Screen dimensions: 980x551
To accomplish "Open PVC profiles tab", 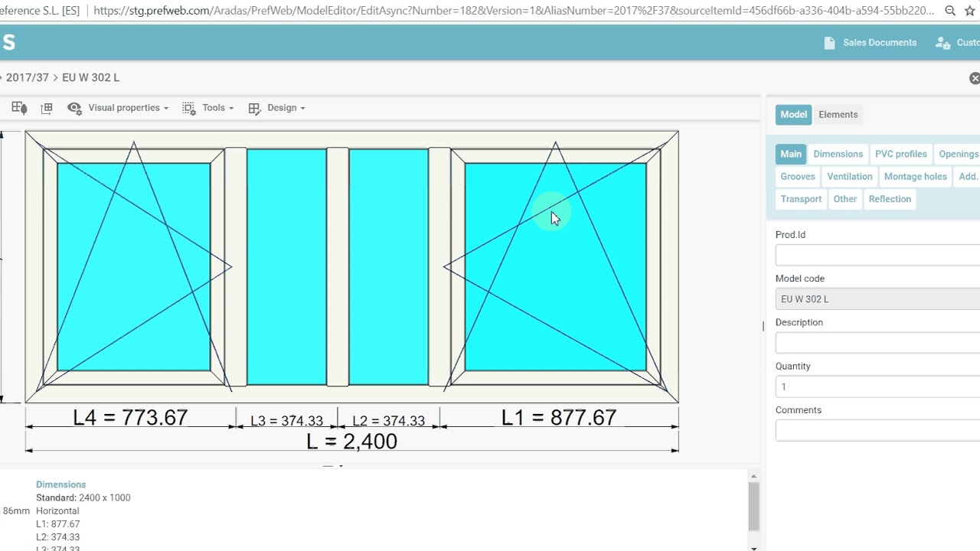I will 900,154.
